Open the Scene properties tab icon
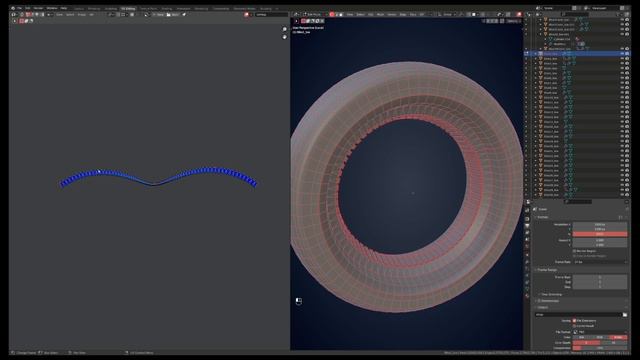Image resolution: width=640 pixels, height=360 pixels. coord(527,239)
